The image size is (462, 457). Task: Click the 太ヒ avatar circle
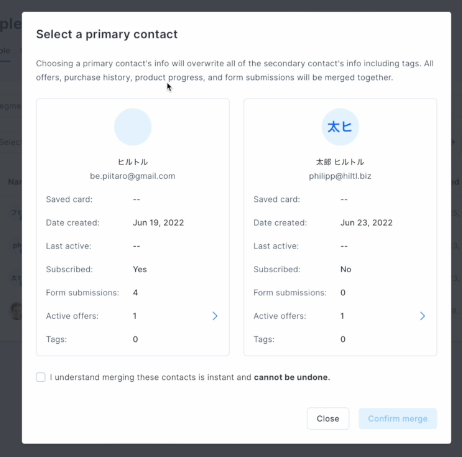(x=340, y=127)
